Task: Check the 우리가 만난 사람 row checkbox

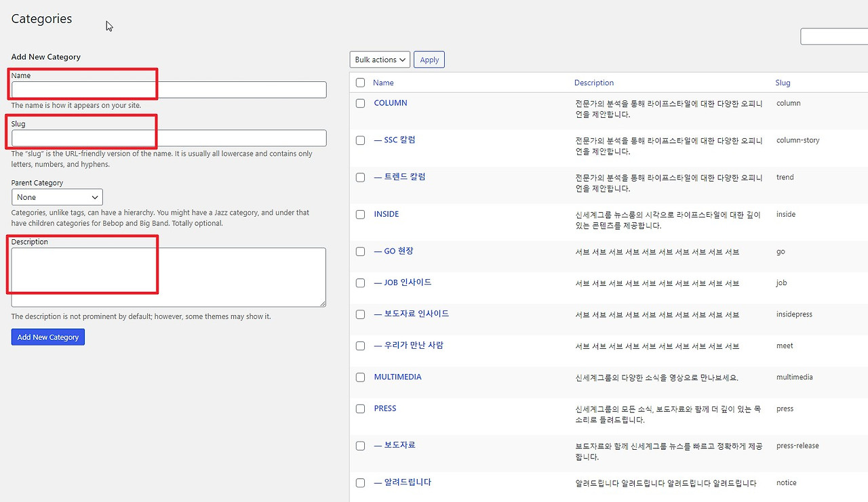Action: pyautogui.click(x=361, y=346)
